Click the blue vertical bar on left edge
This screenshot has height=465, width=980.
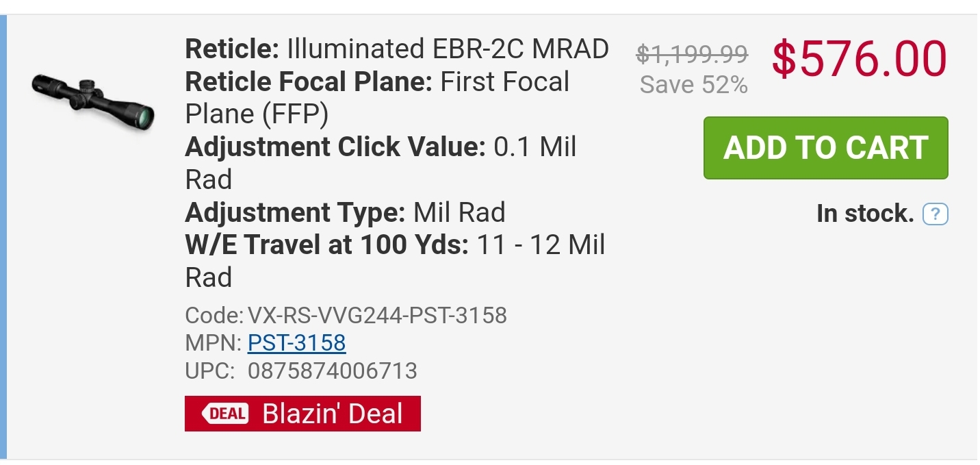click(x=3, y=237)
